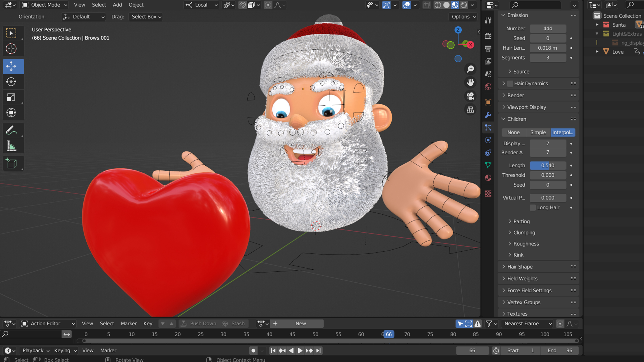The width and height of the screenshot is (644, 362).
Task: Open the Options dropdown
Action: point(463,17)
